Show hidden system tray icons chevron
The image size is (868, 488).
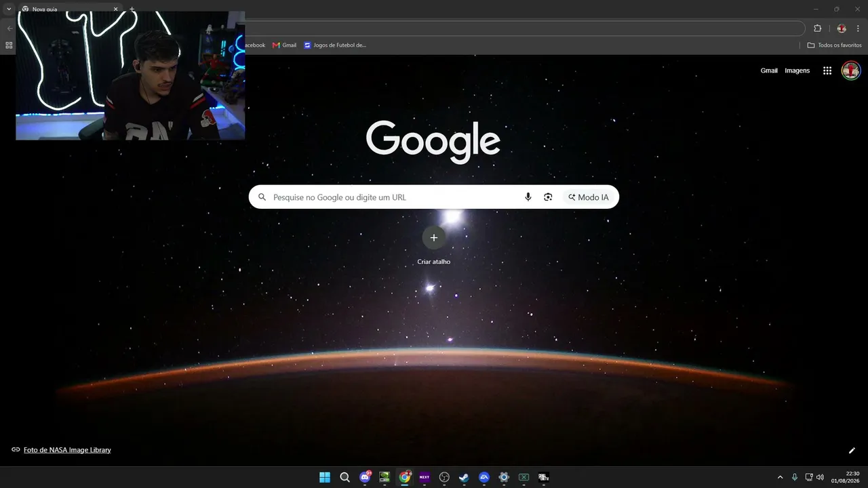click(780, 477)
